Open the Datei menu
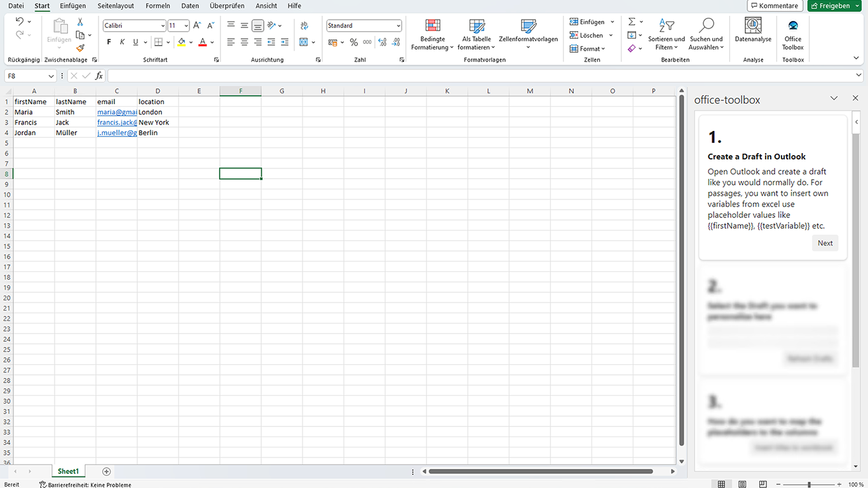This screenshot has height=488, width=868. pyautogui.click(x=16, y=6)
